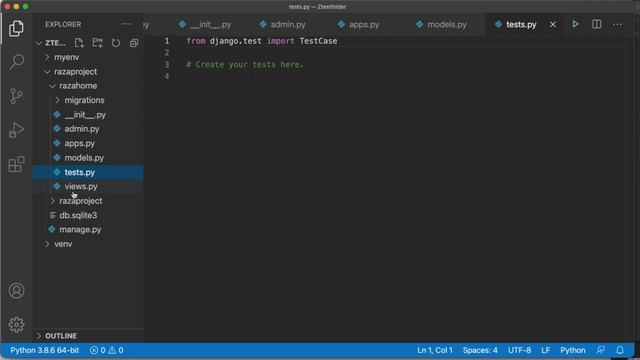Open the Accounts menu icon

tap(16, 291)
